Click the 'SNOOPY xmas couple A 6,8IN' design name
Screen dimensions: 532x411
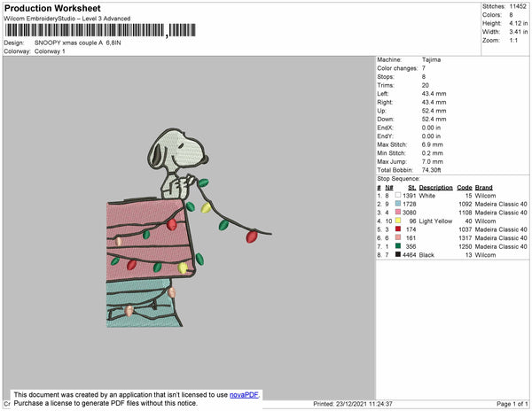pyautogui.click(x=78, y=43)
